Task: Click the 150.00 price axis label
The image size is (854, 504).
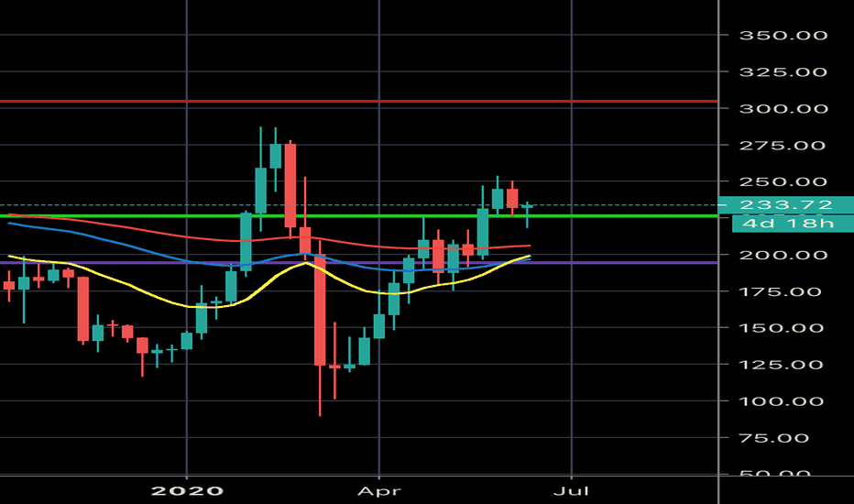Action: 781,328
